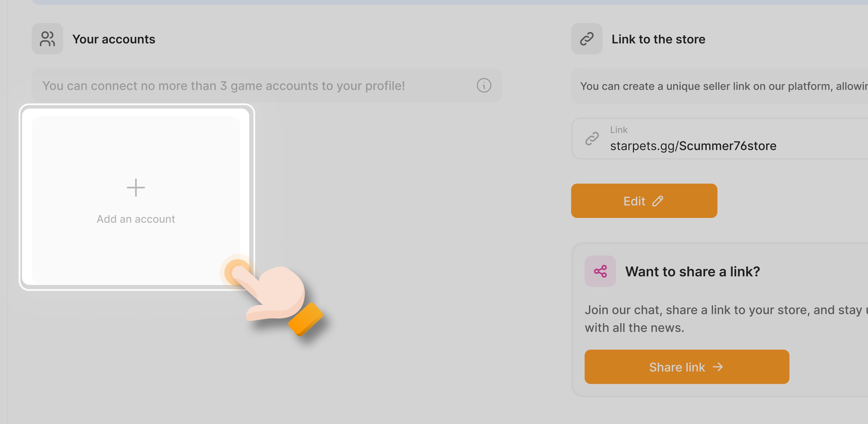This screenshot has height=424, width=868.
Task: Click the arrow icon on Share link button
Action: click(718, 367)
